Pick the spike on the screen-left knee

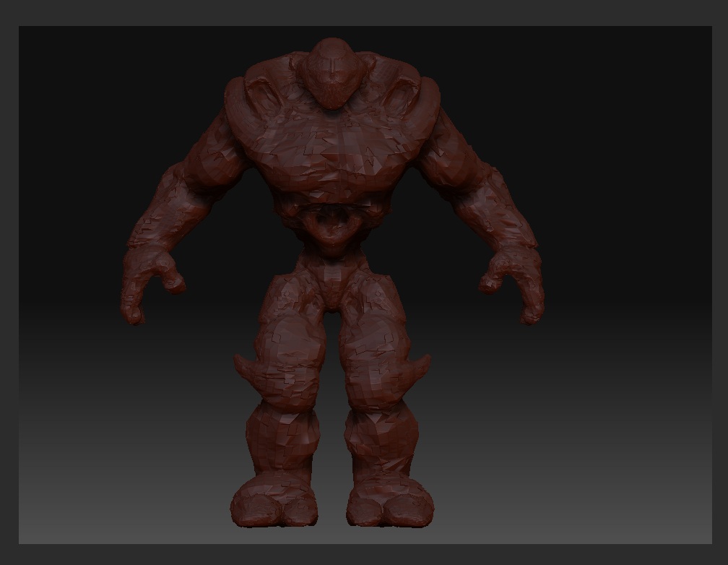click(x=244, y=368)
